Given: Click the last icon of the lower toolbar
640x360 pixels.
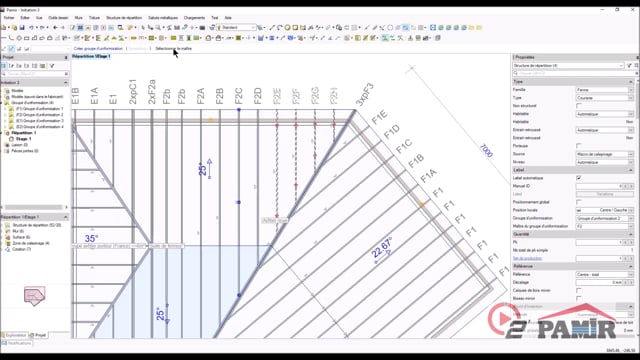Looking at the screenshot, I should click(x=438, y=38).
